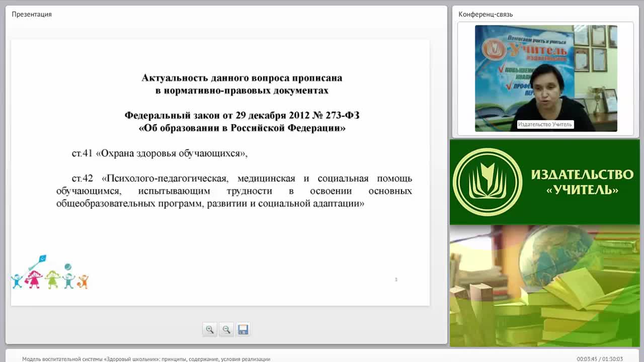644x362 pixels.
Task: Click the Издательство Учитель name label on video
Action: [x=545, y=124]
